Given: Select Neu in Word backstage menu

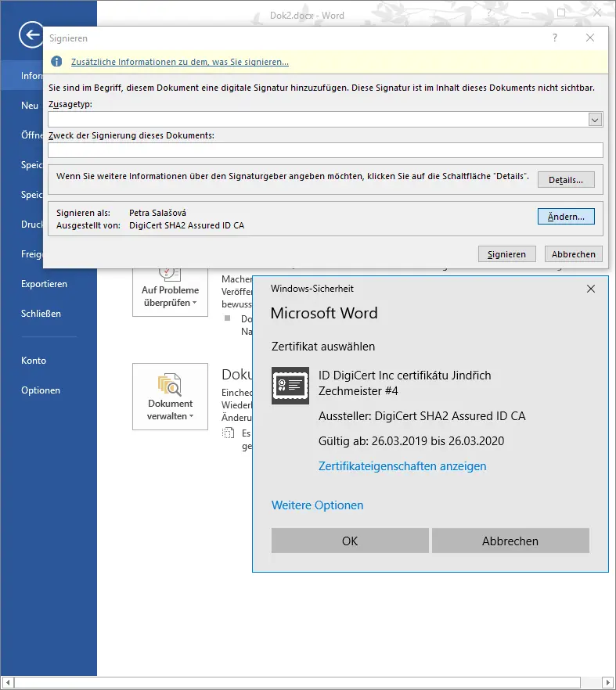Looking at the screenshot, I should pyautogui.click(x=30, y=106).
